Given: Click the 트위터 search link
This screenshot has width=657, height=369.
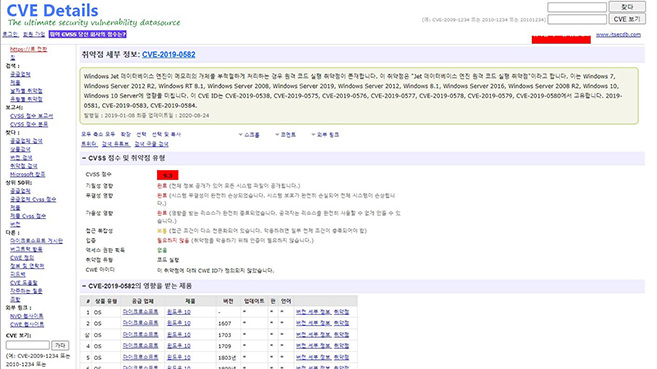Looking at the screenshot, I should click(x=89, y=144).
